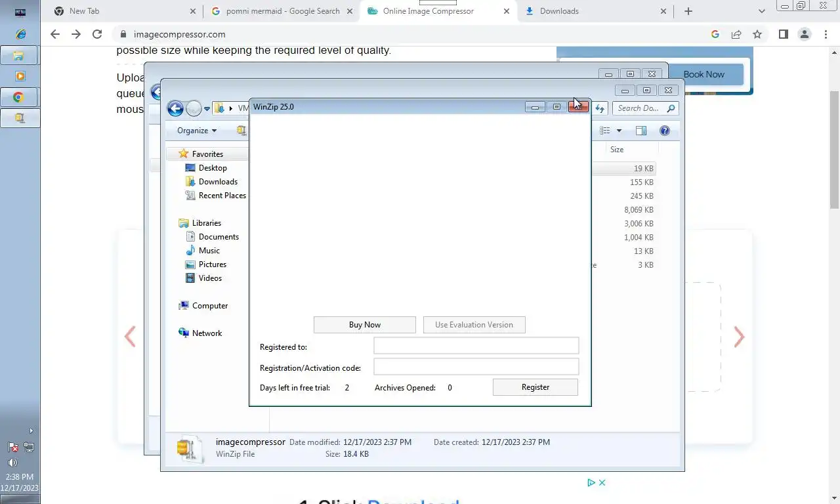The image size is (840, 504).
Task: Switch to the New Tab browser tab
Action: pos(125,11)
